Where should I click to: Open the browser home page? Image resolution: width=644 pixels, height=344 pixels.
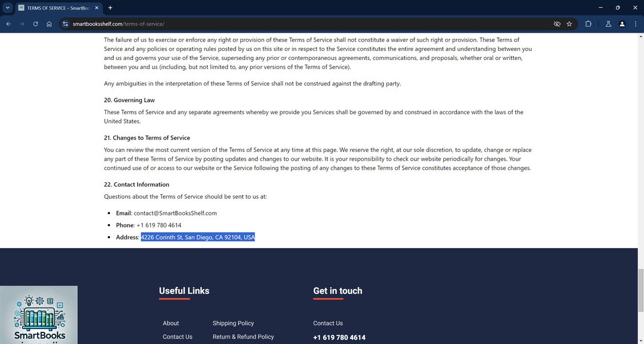click(x=49, y=24)
